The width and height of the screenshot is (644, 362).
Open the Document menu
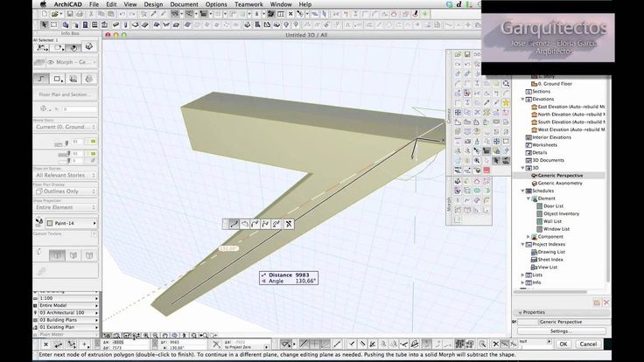(184, 4)
